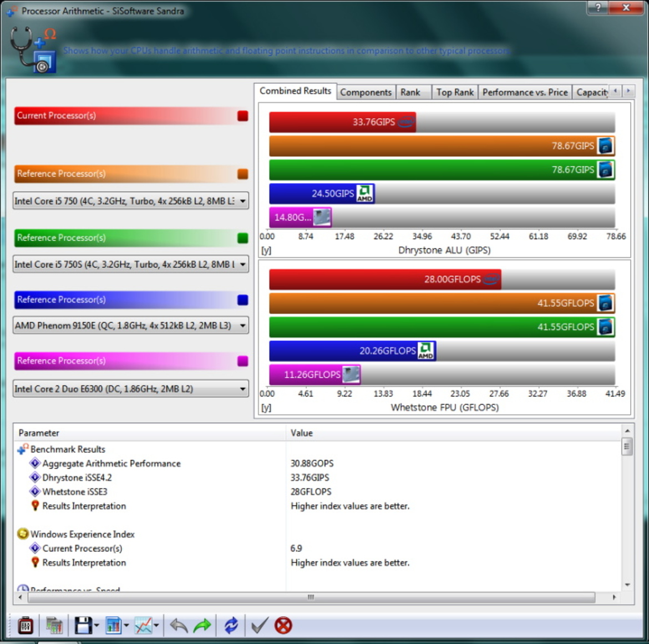Click the Benchmark Results section icon

(23, 449)
